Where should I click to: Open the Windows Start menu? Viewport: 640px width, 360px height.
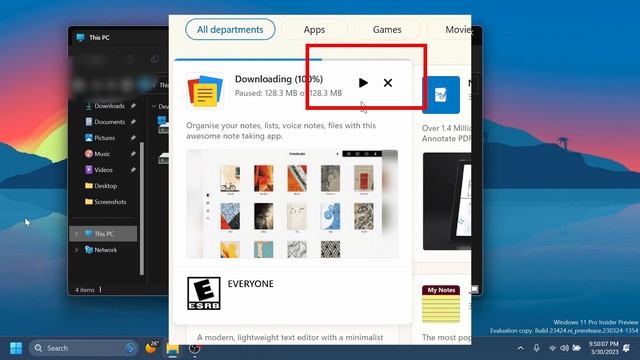click(16, 348)
